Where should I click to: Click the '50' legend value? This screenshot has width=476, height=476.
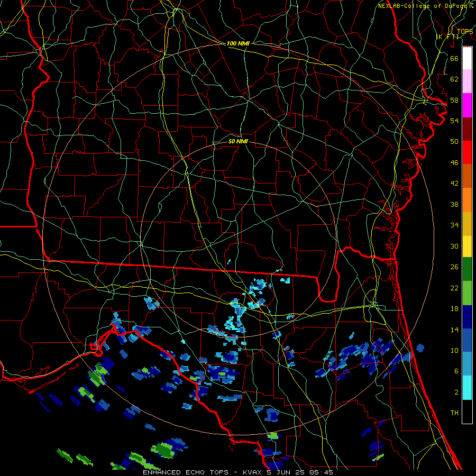[x=454, y=141]
